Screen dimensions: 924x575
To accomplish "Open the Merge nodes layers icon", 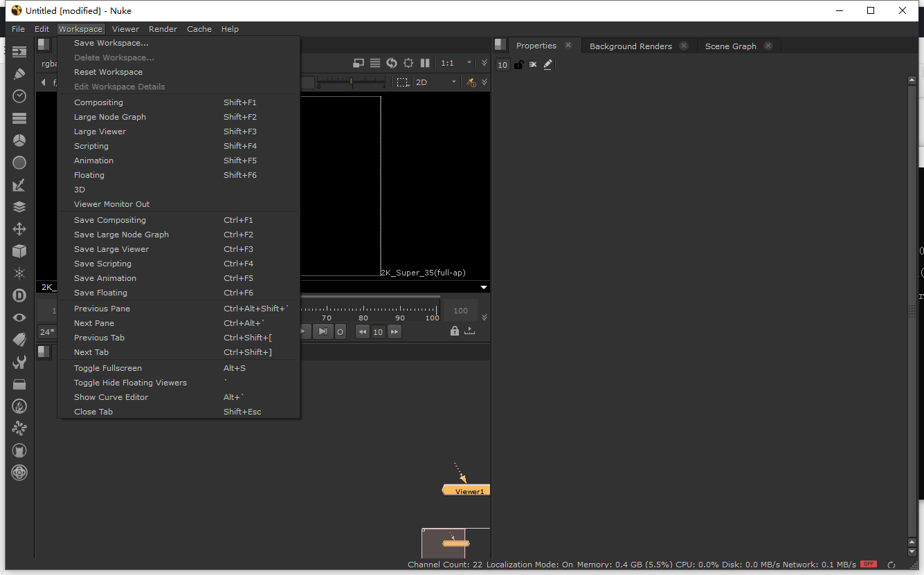I will pos(19,207).
